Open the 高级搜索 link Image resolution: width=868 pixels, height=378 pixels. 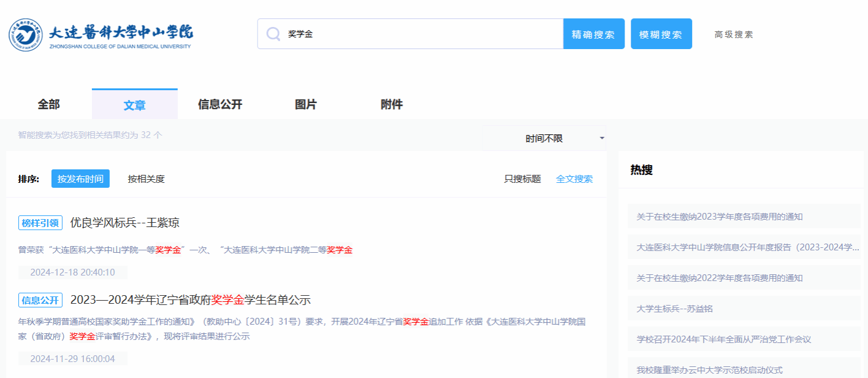pos(734,34)
